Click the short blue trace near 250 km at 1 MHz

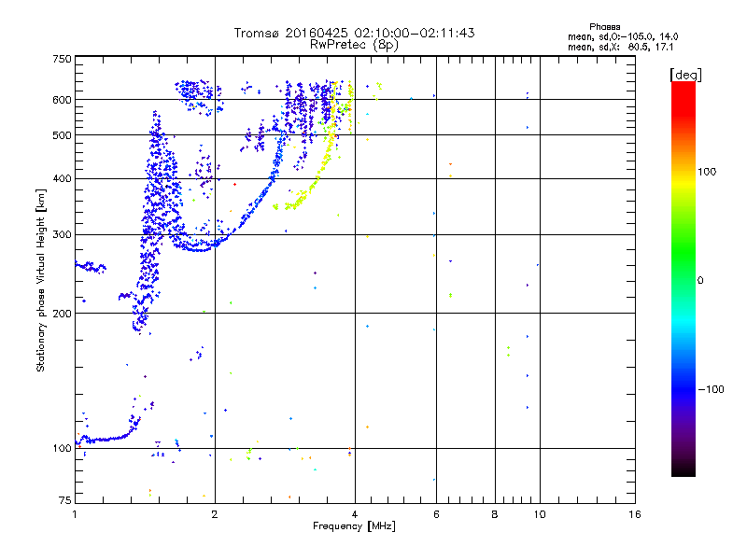91,267
